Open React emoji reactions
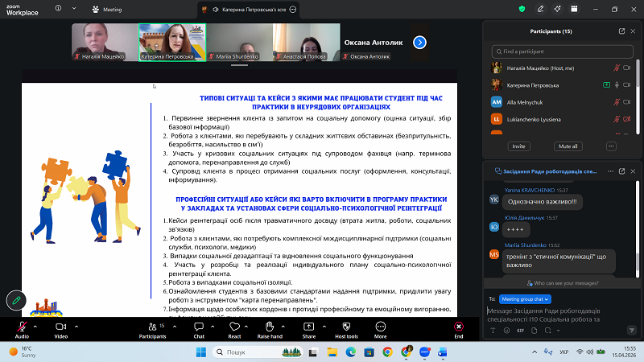The height and width of the screenshot is (362, 644). tap(234, 326)
